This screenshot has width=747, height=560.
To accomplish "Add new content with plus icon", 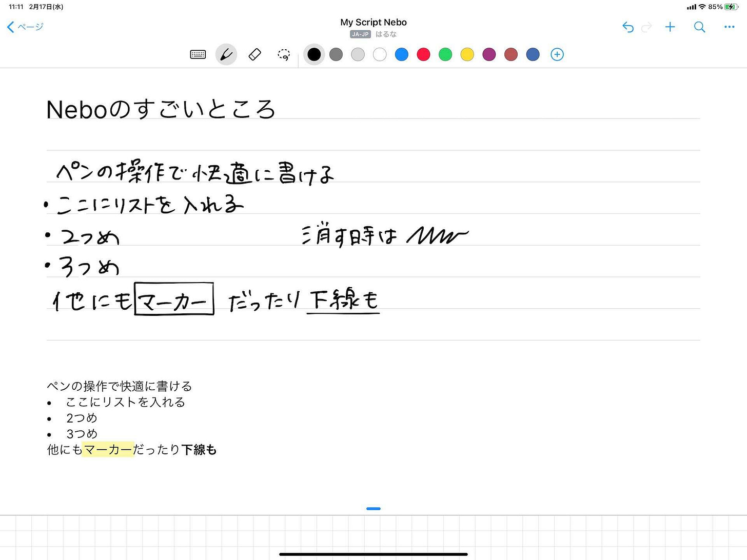I will tap(670, 27).
